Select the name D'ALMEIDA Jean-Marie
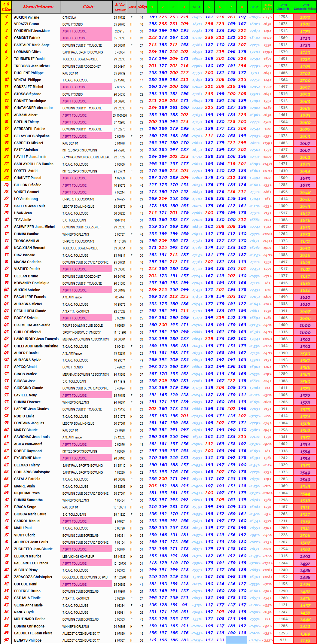This screenshot has width=317, height=644. [x=32, y=325]
